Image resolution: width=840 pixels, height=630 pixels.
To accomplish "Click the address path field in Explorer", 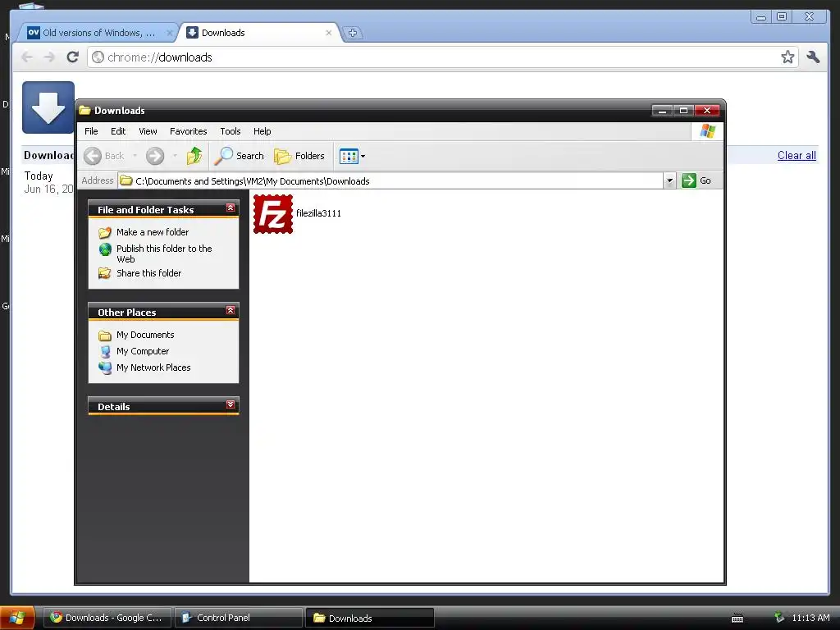I will 390,180.
